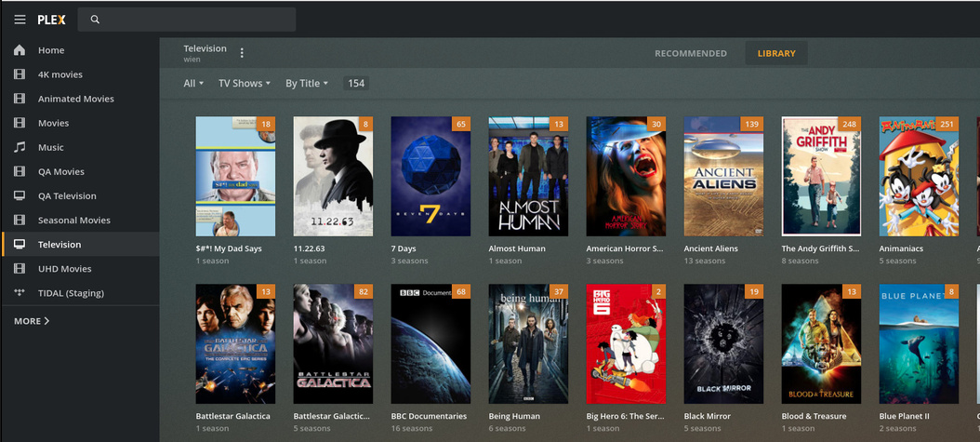Expand MORE libraries in sidebar
Image resolution: width=980 pixels, height=442 pixels.
pyautogui.click(x=32, y=321)
